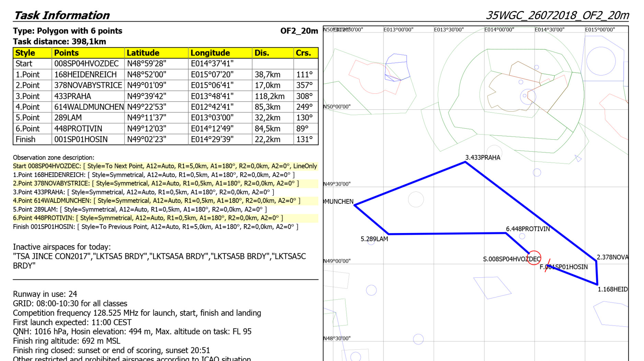
Task: Select the 5.289LAM turnpoint map label
Action: tap(374, 239)
